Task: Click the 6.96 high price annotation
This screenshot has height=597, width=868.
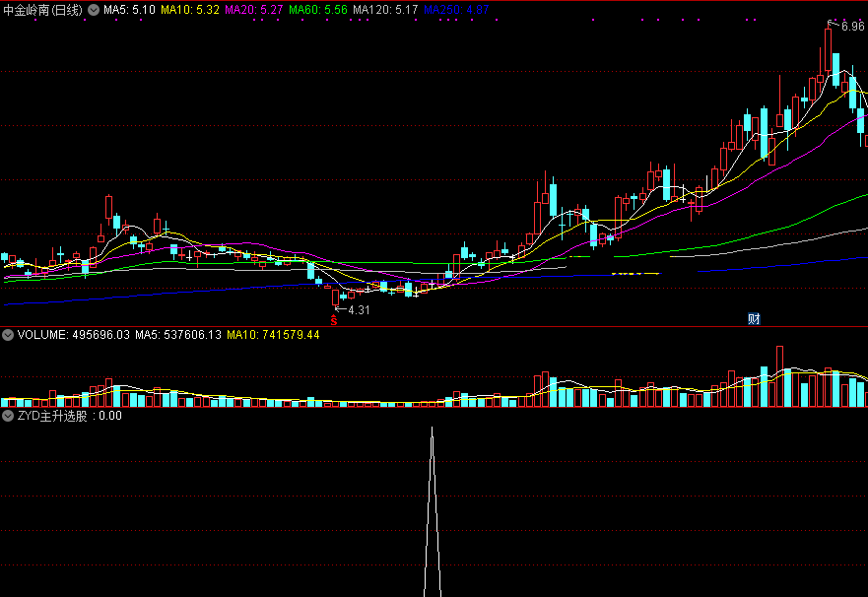Action: click(x=852, y=26)
